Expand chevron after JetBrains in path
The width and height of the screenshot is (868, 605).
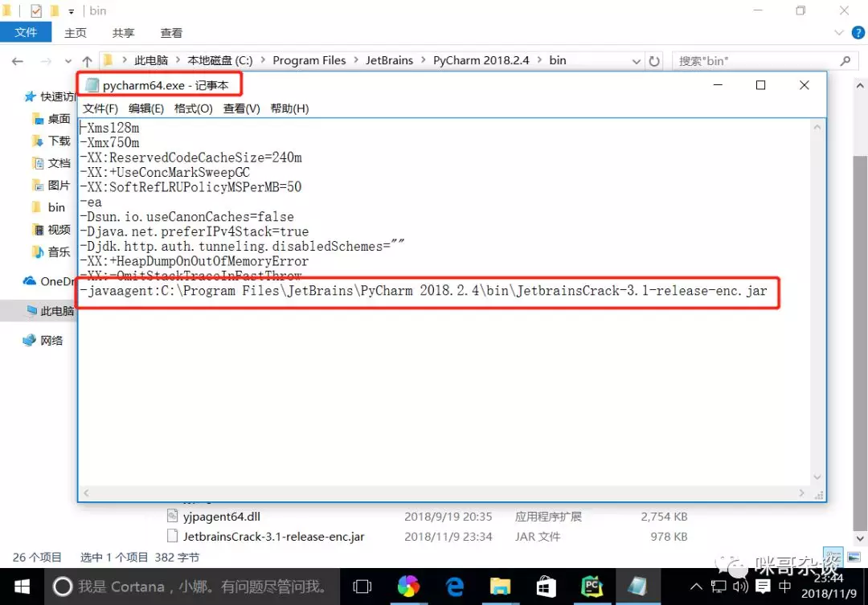click(424, 60)
